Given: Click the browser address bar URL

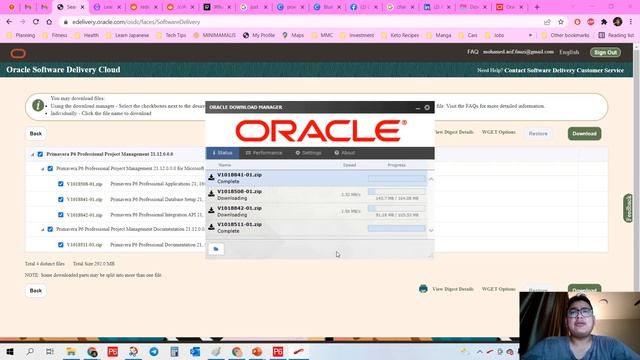Looking at the screenshot, I should [x=136, y=22].
